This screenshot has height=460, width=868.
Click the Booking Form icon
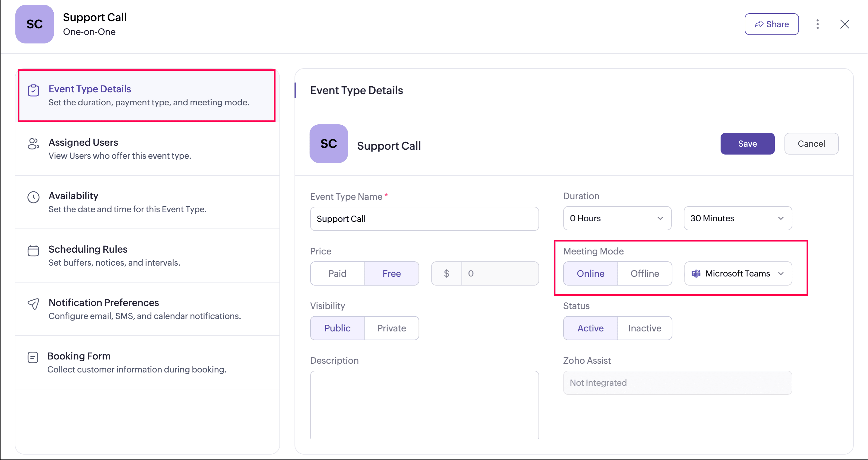tap(33, 357)
